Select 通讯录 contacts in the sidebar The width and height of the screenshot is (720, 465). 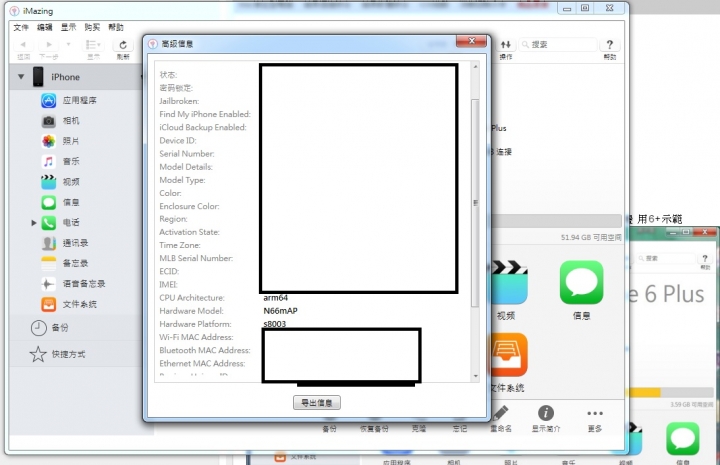[65, 243]
